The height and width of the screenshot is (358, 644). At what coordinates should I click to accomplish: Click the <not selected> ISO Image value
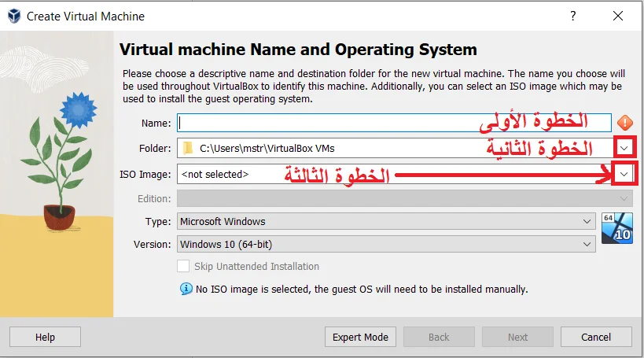pyautogui.click(x=215, y=174)
